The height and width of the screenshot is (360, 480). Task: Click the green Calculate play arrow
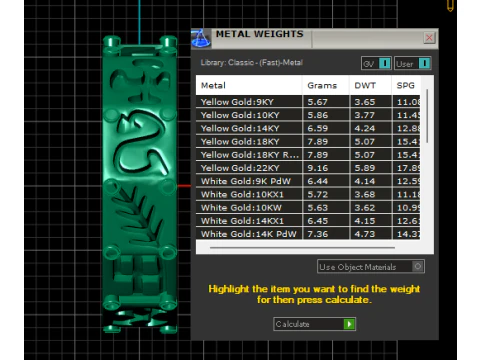coord(349,324)
